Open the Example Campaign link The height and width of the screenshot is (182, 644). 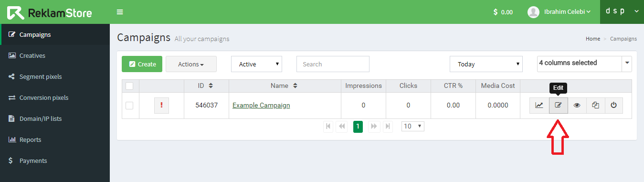point(261,105)
